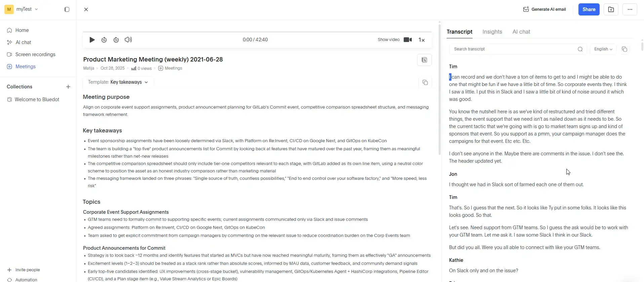Click Generate AI email

click(545, 9)
